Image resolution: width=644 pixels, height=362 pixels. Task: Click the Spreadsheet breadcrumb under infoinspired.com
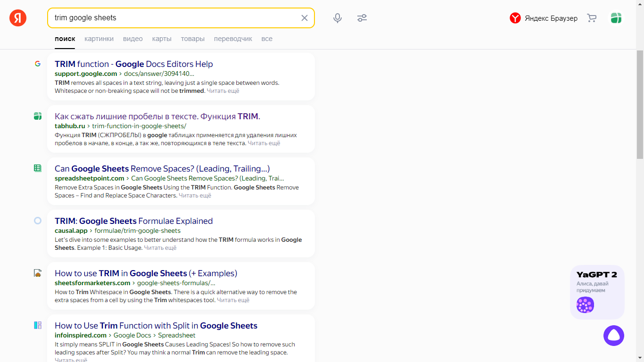tap(177, 335)
